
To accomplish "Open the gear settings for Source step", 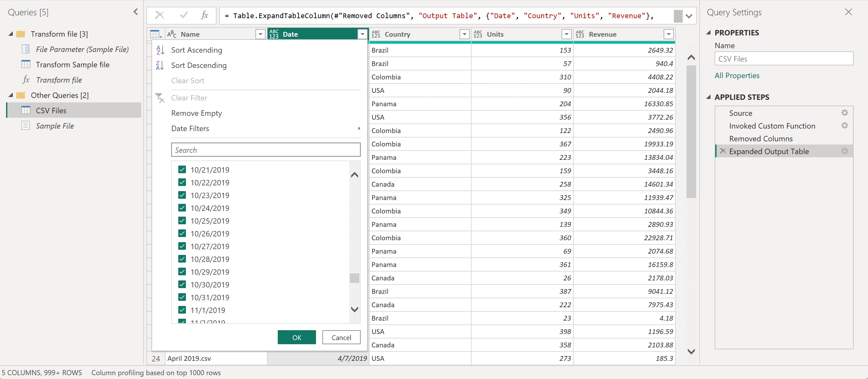I will [844, 113].
